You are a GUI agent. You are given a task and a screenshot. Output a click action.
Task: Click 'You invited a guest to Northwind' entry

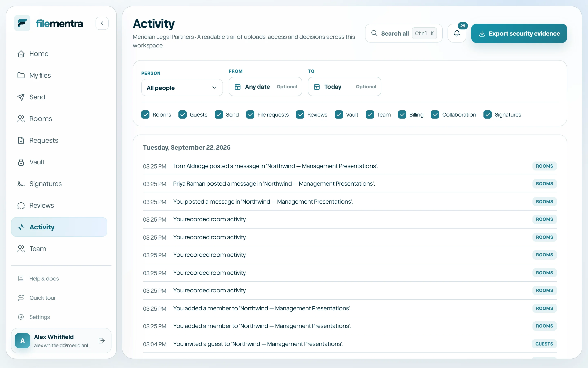350,344
